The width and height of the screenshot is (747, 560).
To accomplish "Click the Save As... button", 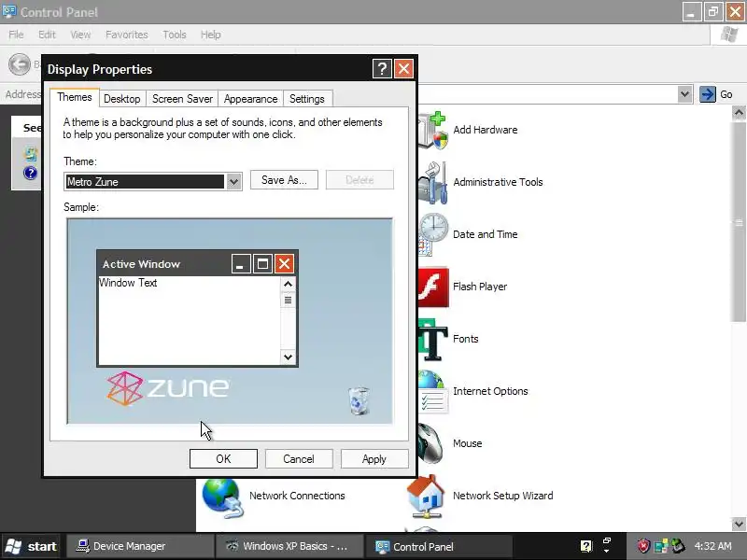I will (284, 180).
